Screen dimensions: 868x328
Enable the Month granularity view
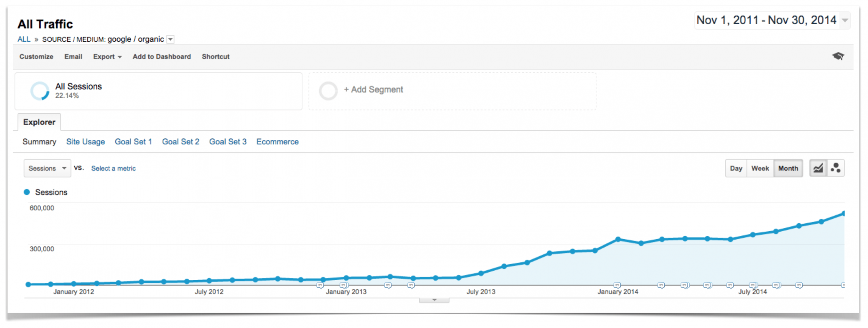pos(788,168)
